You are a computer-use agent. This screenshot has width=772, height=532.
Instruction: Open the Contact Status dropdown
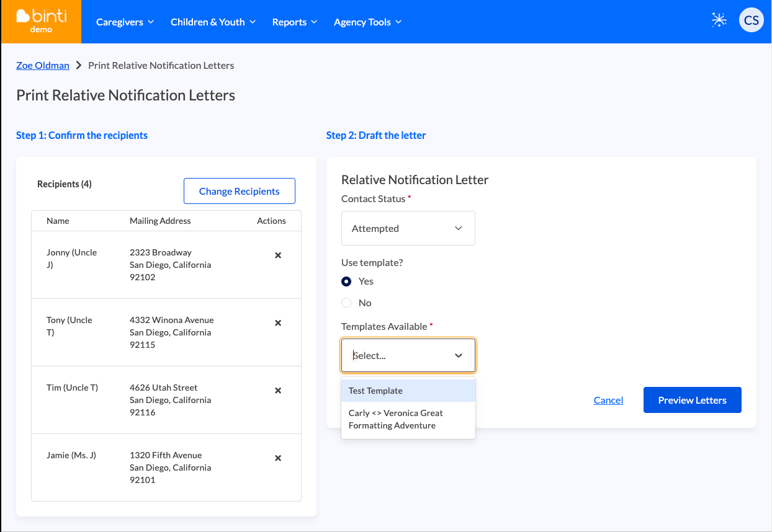[408, 228]
